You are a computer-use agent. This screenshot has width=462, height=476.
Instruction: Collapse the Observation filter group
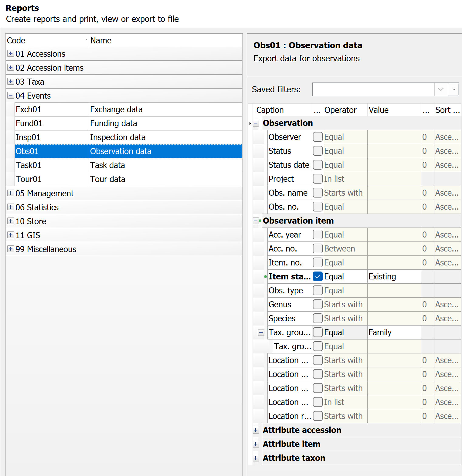[256, 123]
